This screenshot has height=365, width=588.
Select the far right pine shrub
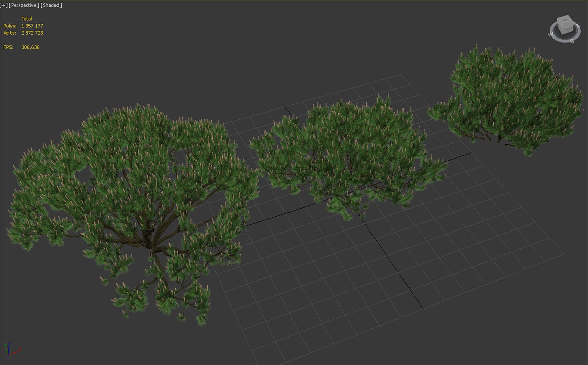point(506,100)
